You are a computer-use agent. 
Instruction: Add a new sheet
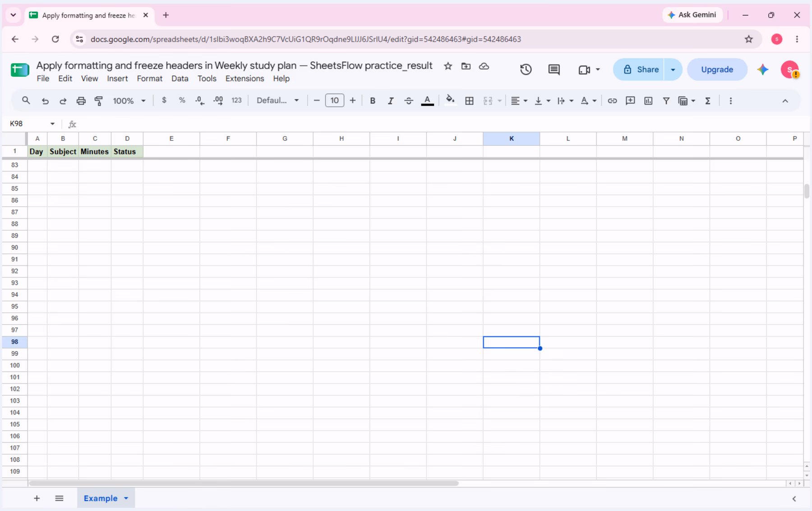tap(37, 498)
